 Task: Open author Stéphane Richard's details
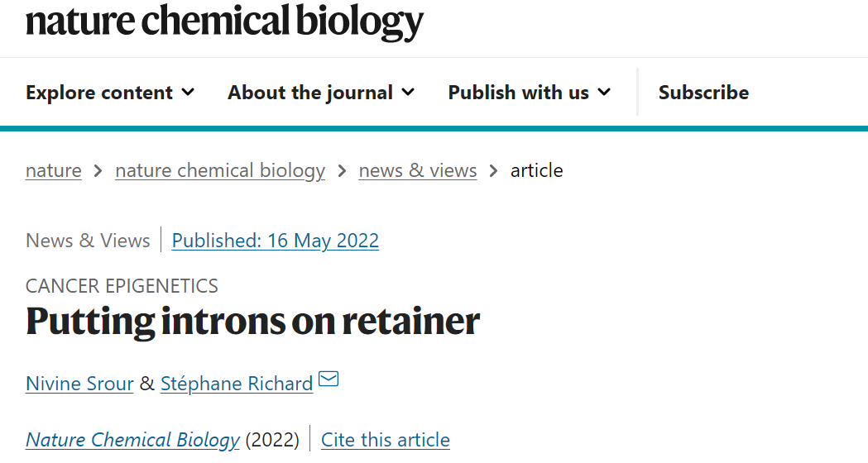click(237, 384)
